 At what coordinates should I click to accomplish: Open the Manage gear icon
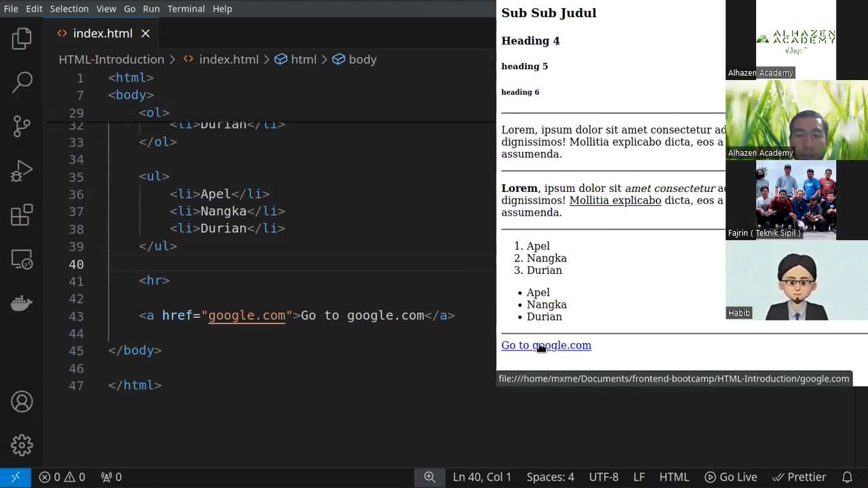(x=22, y=445)
